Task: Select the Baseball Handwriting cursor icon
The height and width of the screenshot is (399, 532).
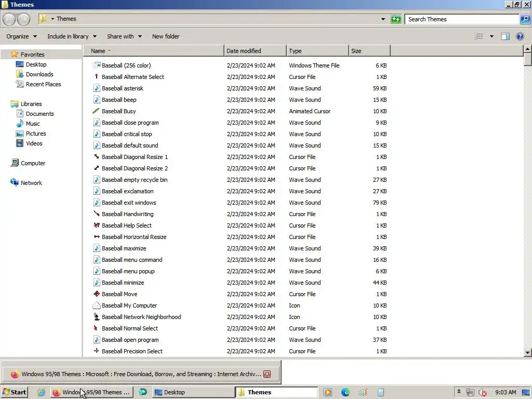Action: click(x=96, y=214)
